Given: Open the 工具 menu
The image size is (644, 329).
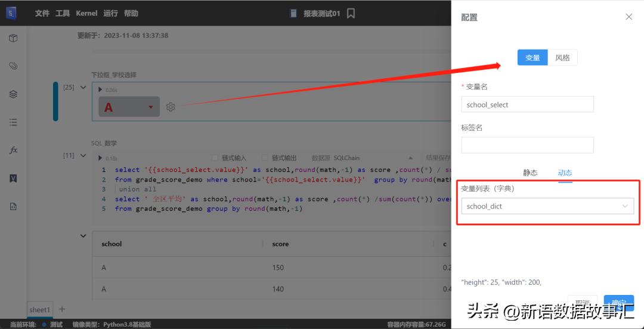Looking at the screenshot, I should tap(63, 13).
